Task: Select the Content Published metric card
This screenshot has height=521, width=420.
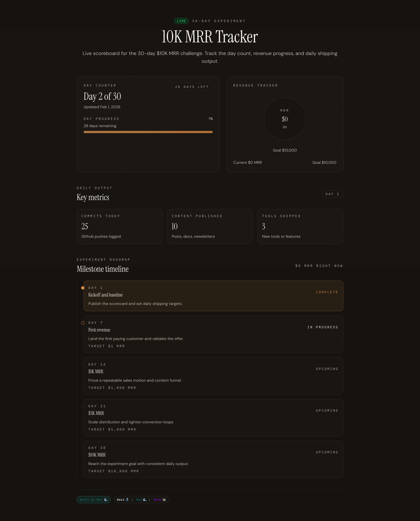Action: point(210,226)
